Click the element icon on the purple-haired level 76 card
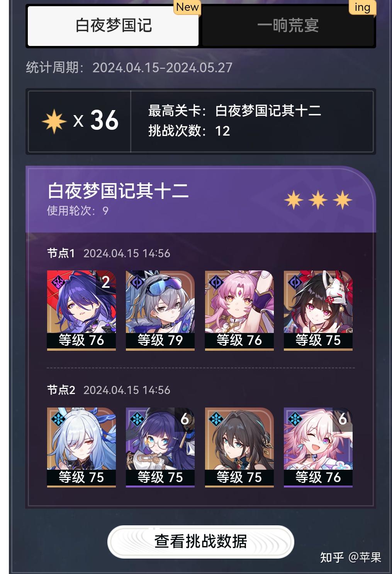Image resolution: width=392 pixels, height=574 pixels. click(x=58, y=282)
